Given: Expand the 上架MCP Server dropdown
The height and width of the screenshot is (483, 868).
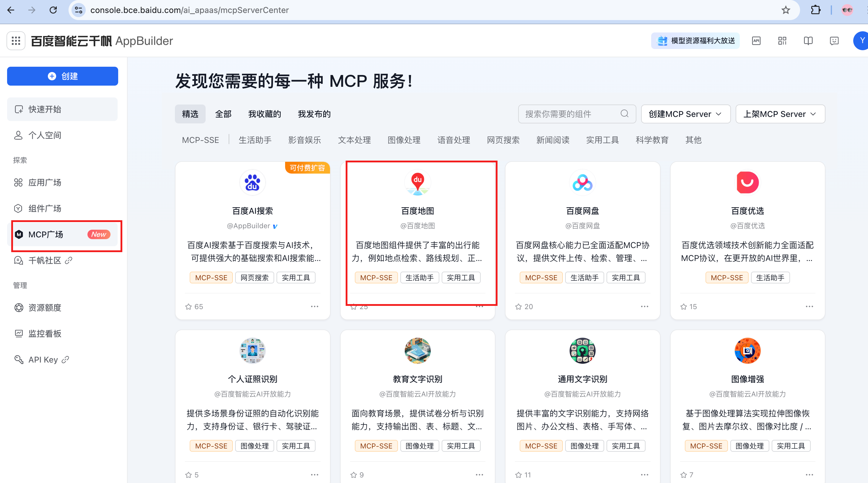Looking at the screenshot, I should pos(780,114).
